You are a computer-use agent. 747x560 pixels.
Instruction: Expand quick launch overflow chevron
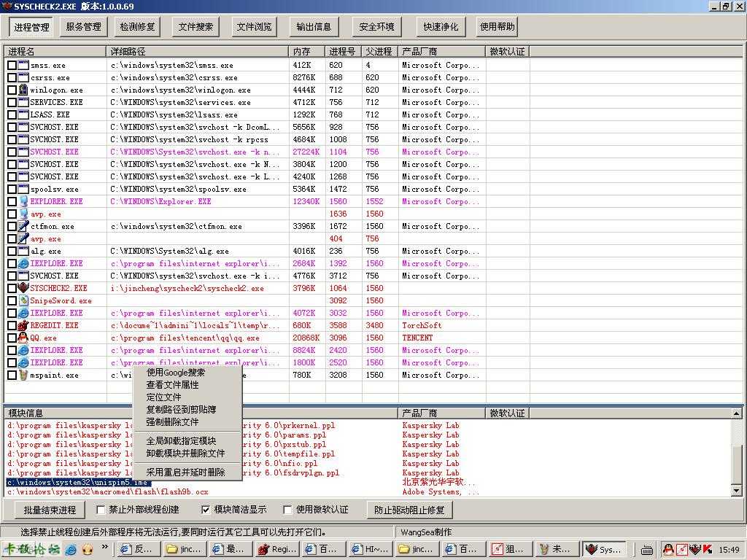click(105, 547)
